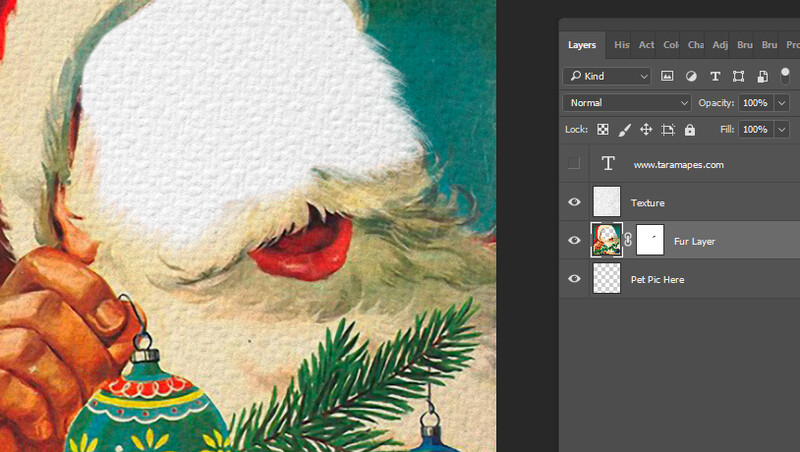Lock artboard nesting icon

tap(668, 130)
